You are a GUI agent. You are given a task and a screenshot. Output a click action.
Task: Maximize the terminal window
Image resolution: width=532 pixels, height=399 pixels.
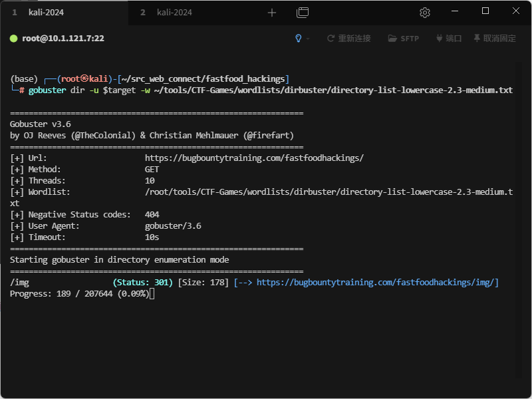click(x=485, y=11)
